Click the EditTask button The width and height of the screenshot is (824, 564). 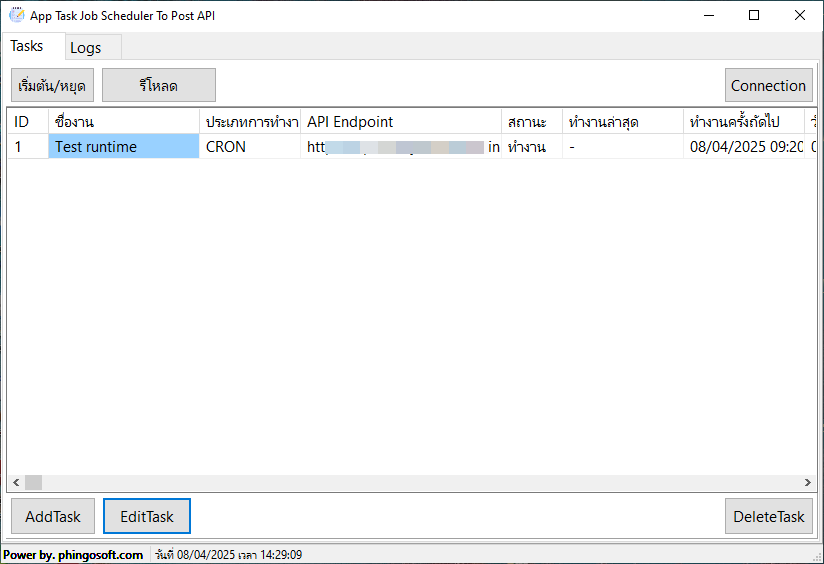click(x=147, y=516)
